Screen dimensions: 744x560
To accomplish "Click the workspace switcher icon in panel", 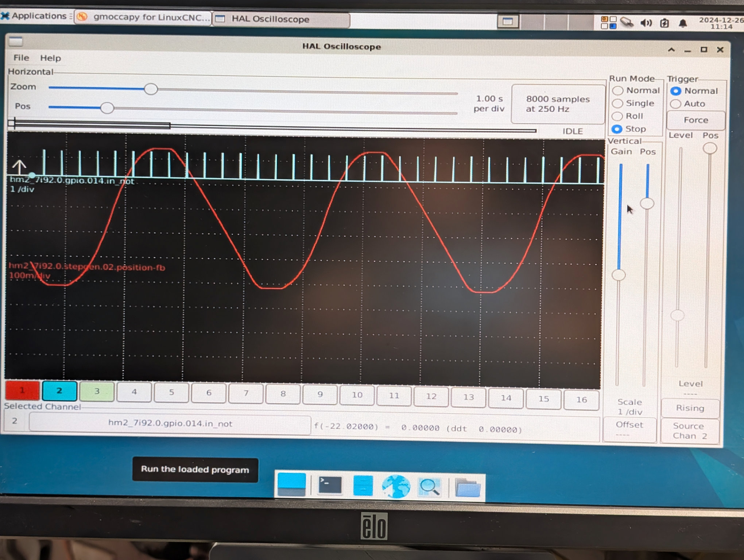I will pos(608,23).
